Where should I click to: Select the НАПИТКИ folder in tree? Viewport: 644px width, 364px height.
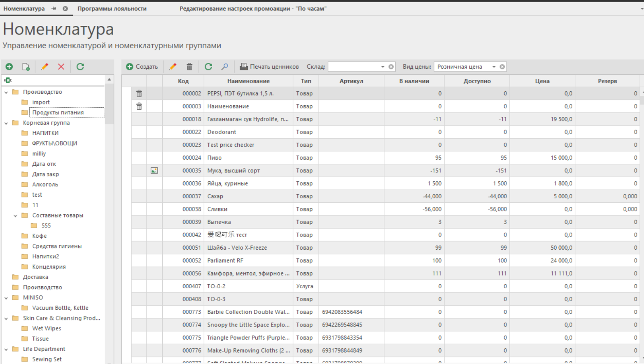(45, 133)
